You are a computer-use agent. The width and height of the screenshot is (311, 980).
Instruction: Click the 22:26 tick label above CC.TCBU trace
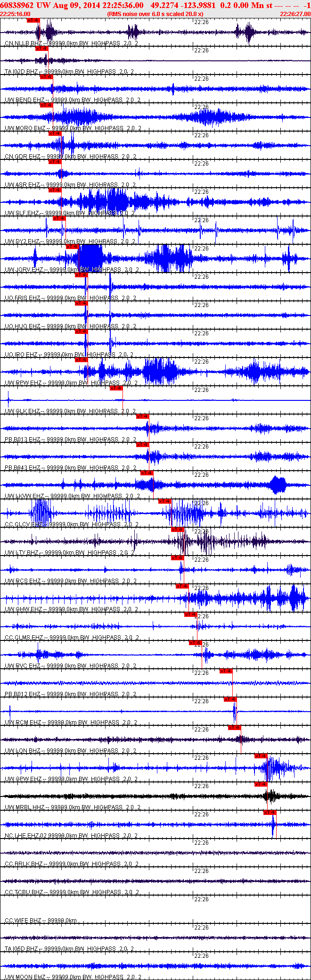pyautogui.click(x=201, y=871)
